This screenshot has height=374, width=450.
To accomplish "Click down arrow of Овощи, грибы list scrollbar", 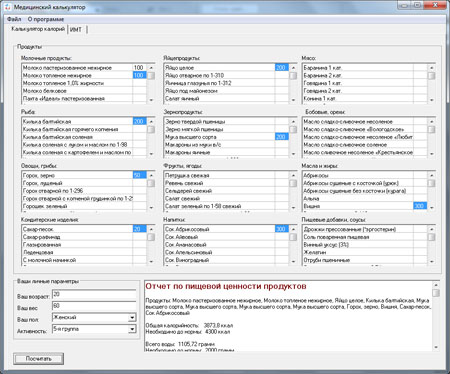I will tap(151, 208).
